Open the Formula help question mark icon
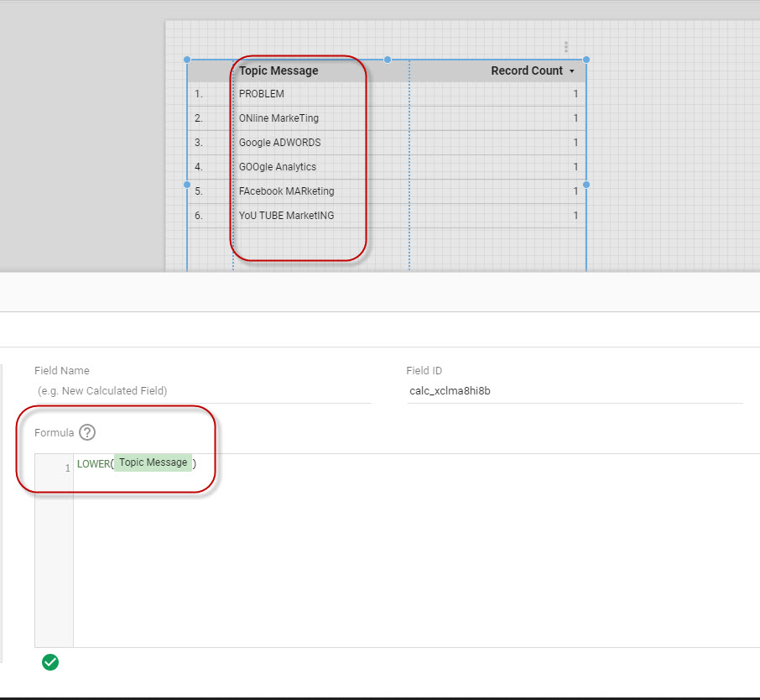This screenshot has width=760, height=700. (x=87, y=432)
